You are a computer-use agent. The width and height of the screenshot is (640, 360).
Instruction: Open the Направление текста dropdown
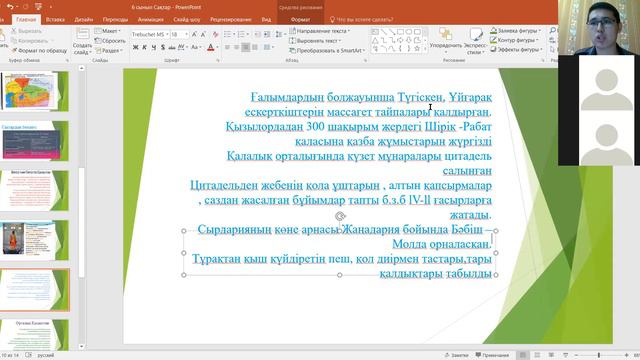[320, 31]
